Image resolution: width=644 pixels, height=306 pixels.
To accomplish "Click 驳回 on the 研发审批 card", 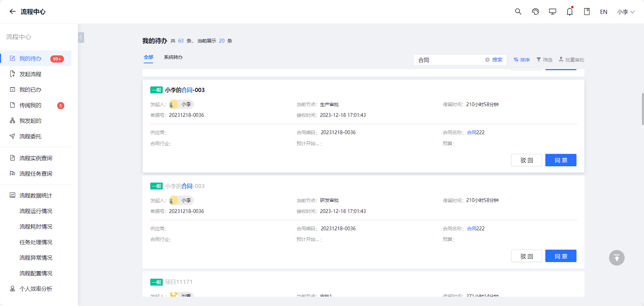I will (x=526, y=256).
